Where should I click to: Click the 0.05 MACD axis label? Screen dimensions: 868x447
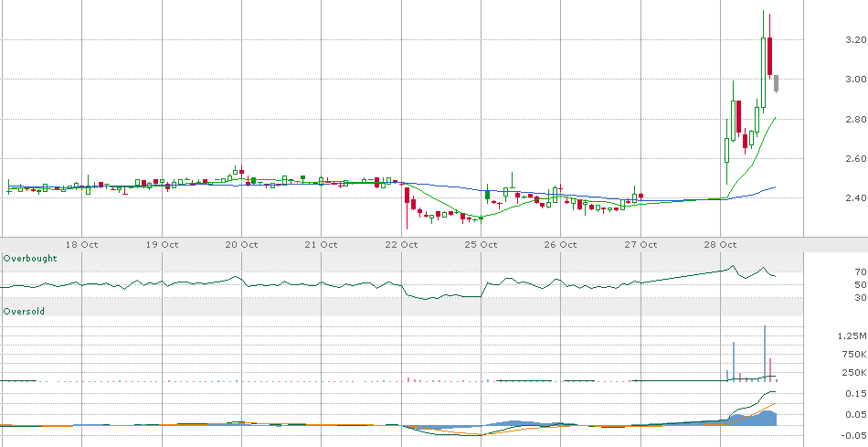[856, 414]
